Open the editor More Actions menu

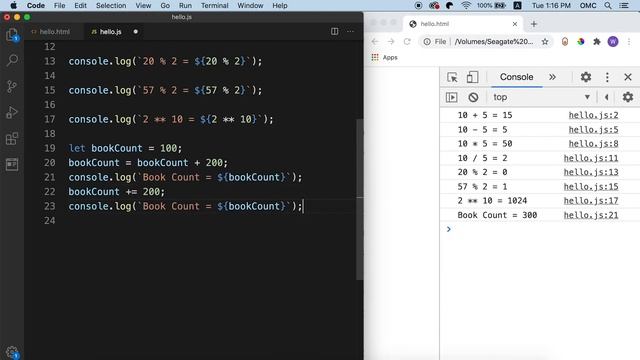pyautogui.click(x=351, y=31)
